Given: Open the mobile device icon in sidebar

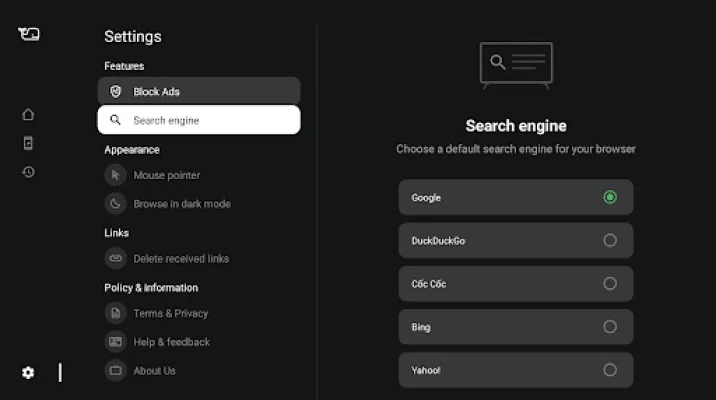Looking at the screenshot, I should (28, 143).
